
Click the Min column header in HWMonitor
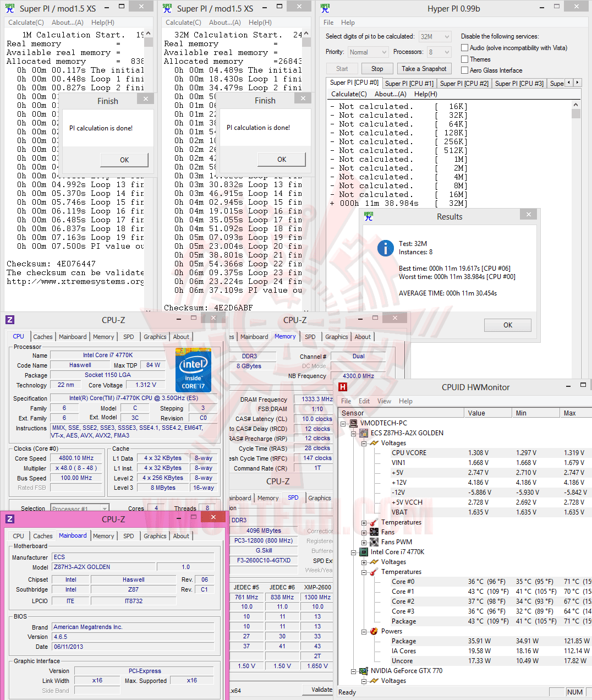(536, 413)
